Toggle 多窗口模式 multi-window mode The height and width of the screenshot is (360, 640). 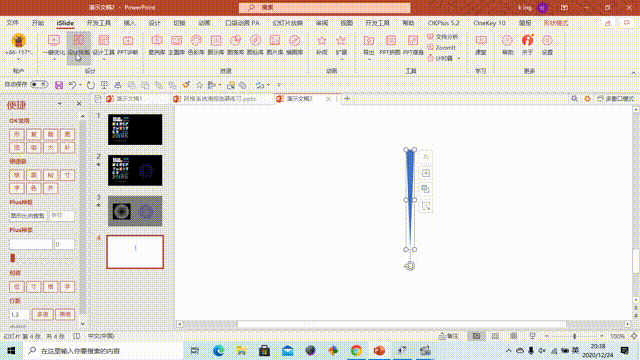coord(616,99)
